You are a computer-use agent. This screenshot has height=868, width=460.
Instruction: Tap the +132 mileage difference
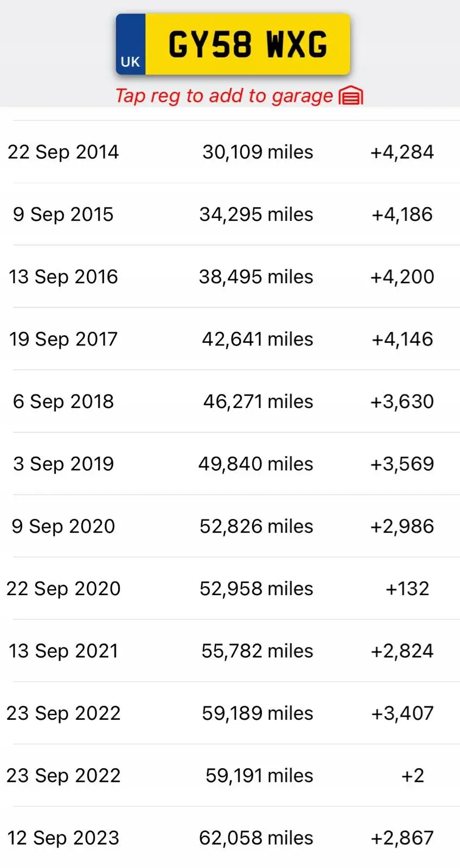click(x=407, y=589)
